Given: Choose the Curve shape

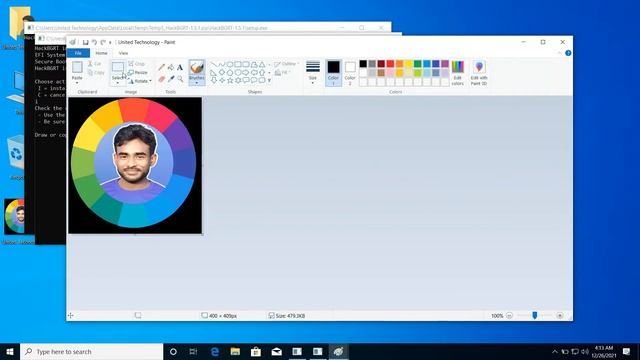Looking at the screenshot, I should 222,64.
